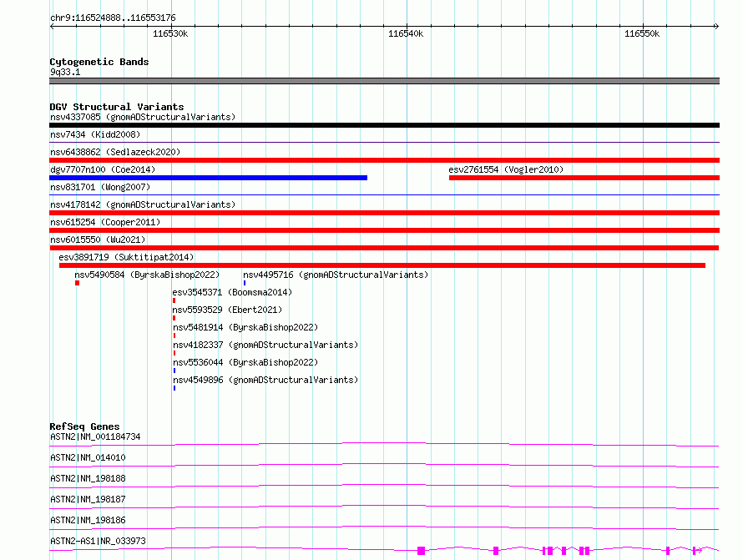Viewport: 743px width, 560px height.
Task: Select the 9q33.1 band label
Action: pyautogui.click(x=65, y=72)
